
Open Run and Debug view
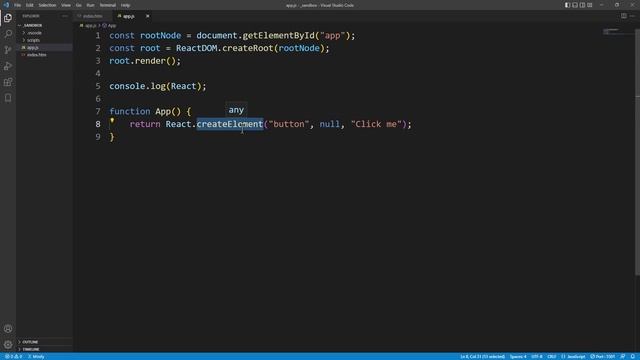pyautogui.click(x=8, y=66)
